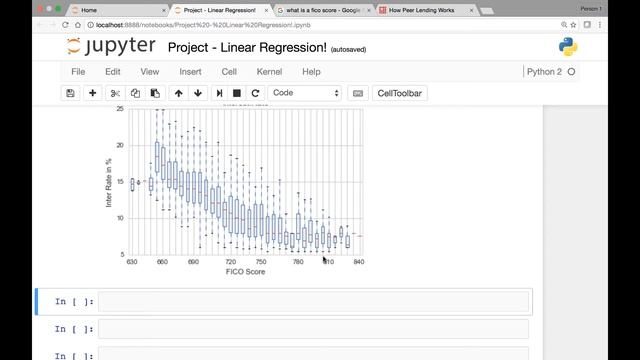Interrupt the kernel with the stop icon
Viewport: 640px width, 360px height.
237,93
